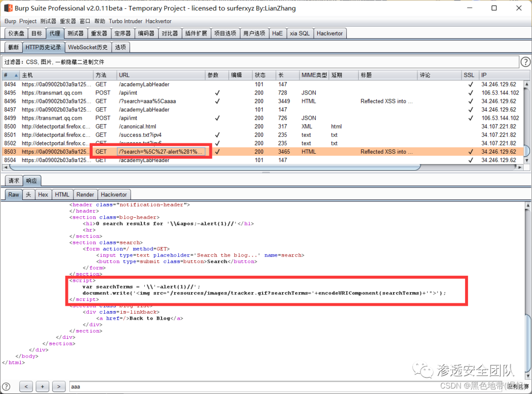Switch to the 插件扩展 tab
The width and height of the screenshot is (532, 394).
196,33
